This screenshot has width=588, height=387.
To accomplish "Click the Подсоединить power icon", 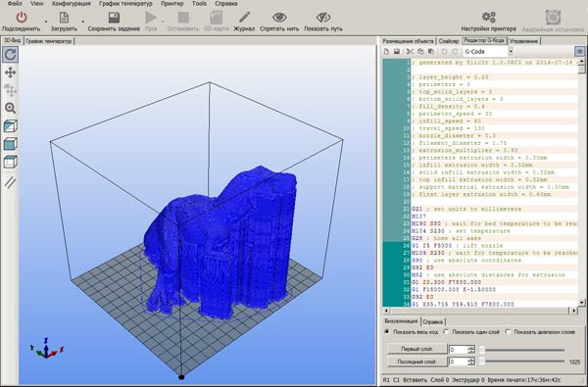I will [x=22, y=18].
